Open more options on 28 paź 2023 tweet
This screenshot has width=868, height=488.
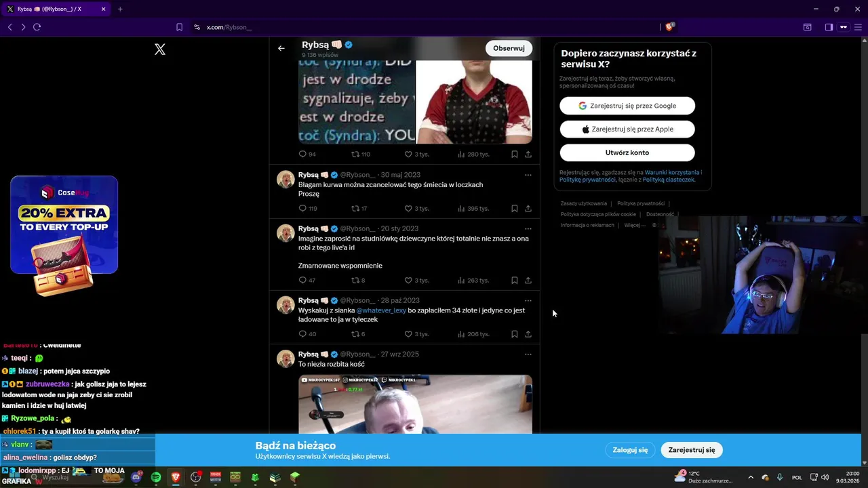(x=528, y=300)
